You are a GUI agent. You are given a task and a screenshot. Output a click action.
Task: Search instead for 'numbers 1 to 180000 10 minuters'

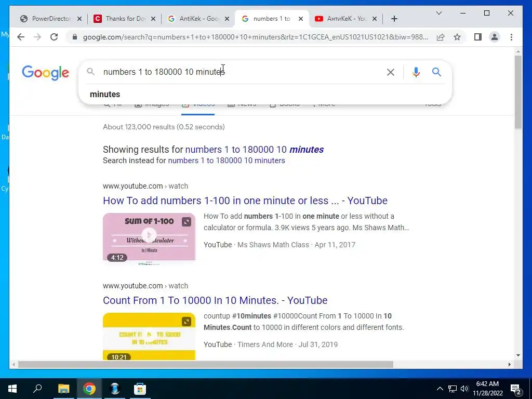[227, 161]
